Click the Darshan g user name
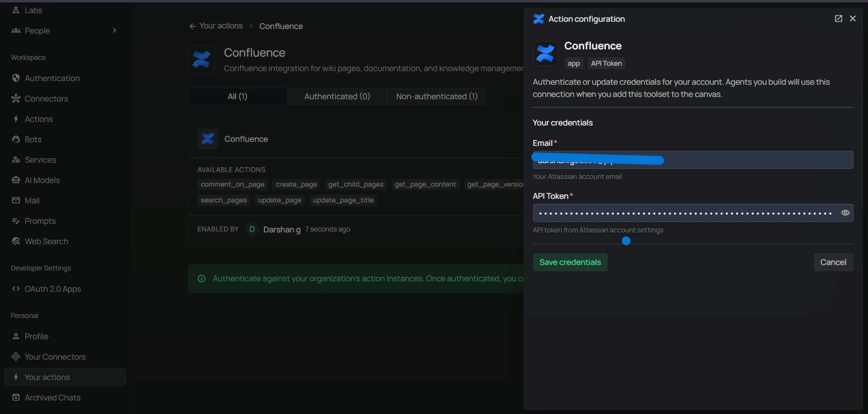The image size is (868, 414). (282, 230)
